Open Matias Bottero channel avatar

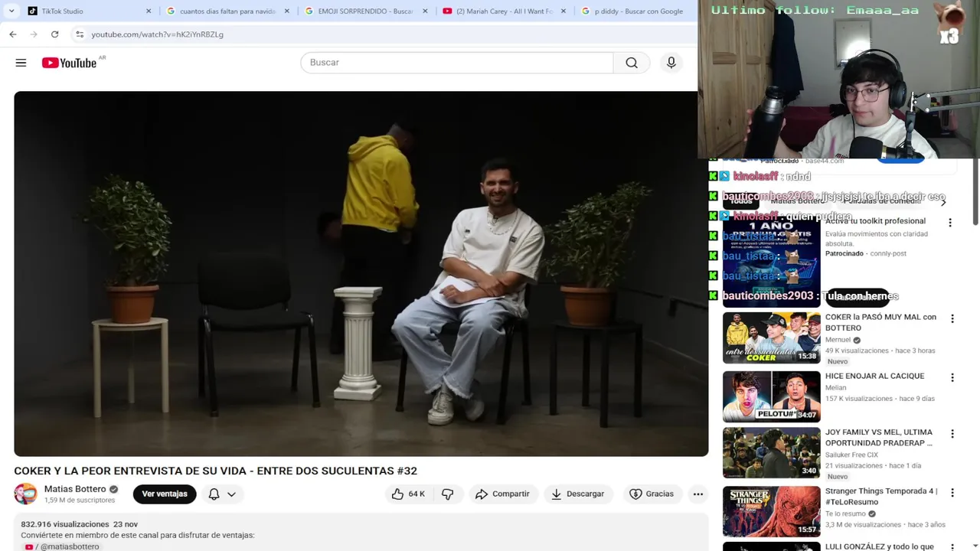coord(25,494)
